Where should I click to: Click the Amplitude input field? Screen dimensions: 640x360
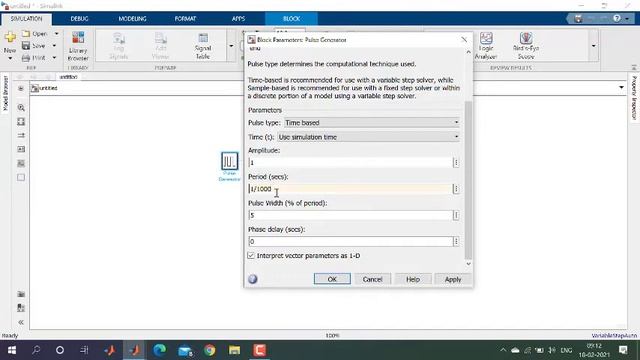coord(351,162)
